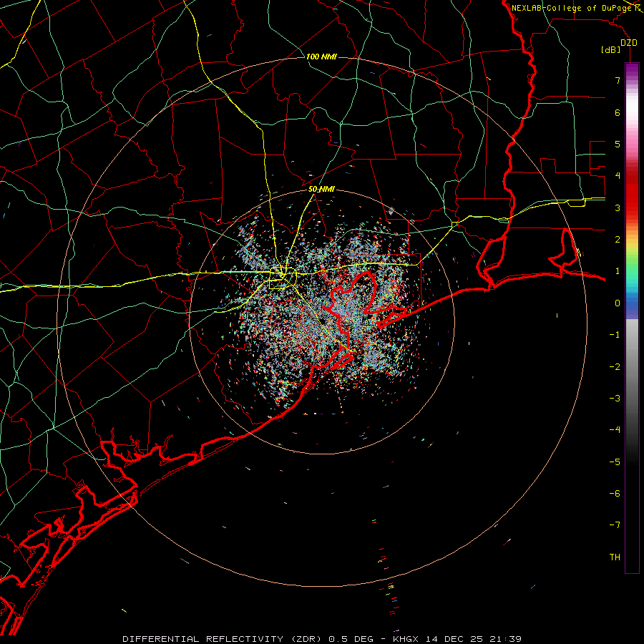Click the "50 NMI" range ring label
The width and height of the screenshot is (644, 644).
[321, 190]
